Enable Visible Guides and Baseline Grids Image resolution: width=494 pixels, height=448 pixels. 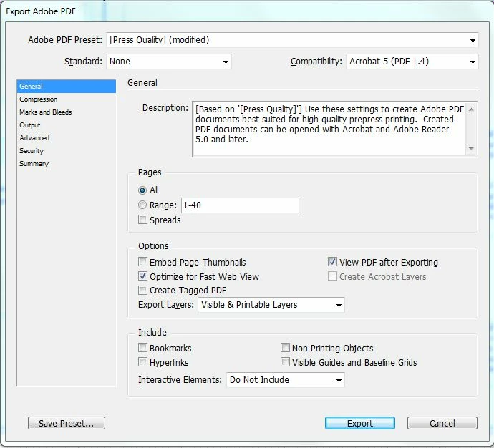coord(285,362)
